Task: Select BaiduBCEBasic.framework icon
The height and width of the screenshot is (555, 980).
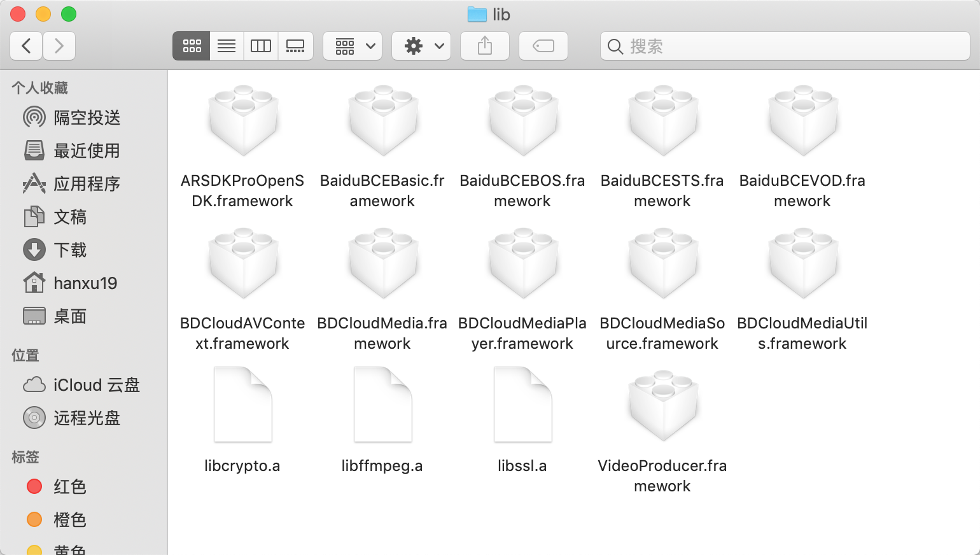Action: [x=383, y=120]
